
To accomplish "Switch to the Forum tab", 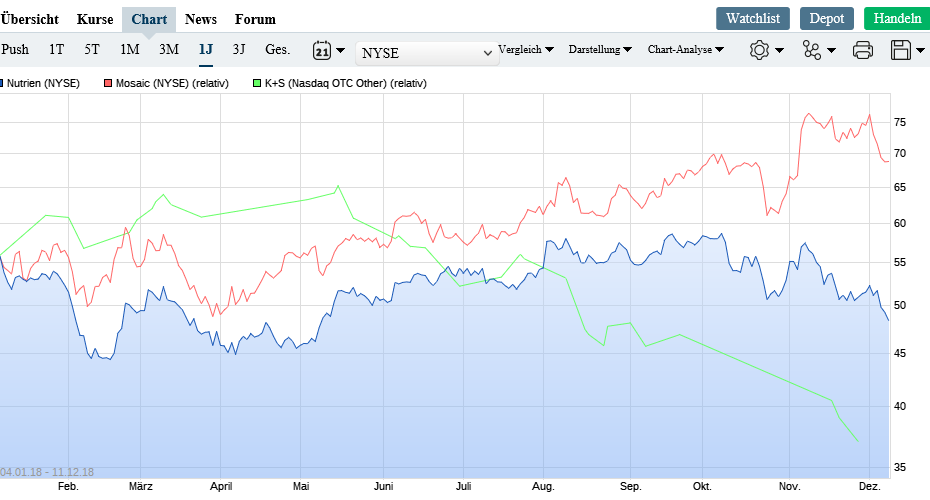I will coord(255,20).
